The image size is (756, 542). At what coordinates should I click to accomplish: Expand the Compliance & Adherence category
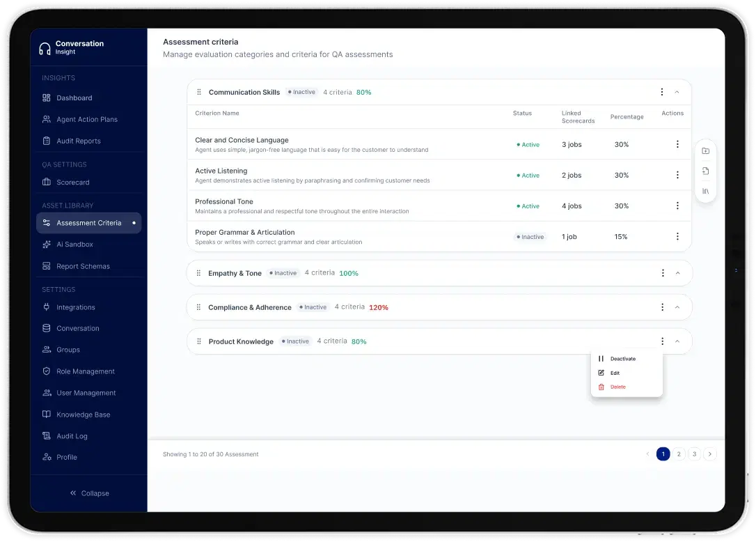point(677,307)
